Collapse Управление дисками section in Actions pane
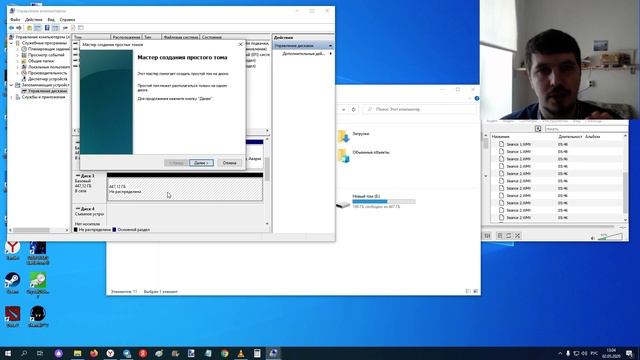Viewport: 640px width, 360px height. (x=330, y=46)
